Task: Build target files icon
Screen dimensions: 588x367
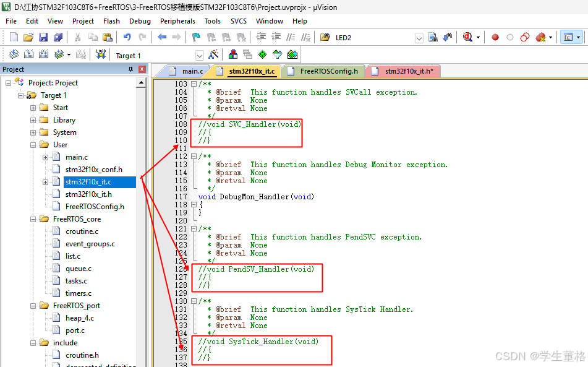Action: [x=28, y=55]
